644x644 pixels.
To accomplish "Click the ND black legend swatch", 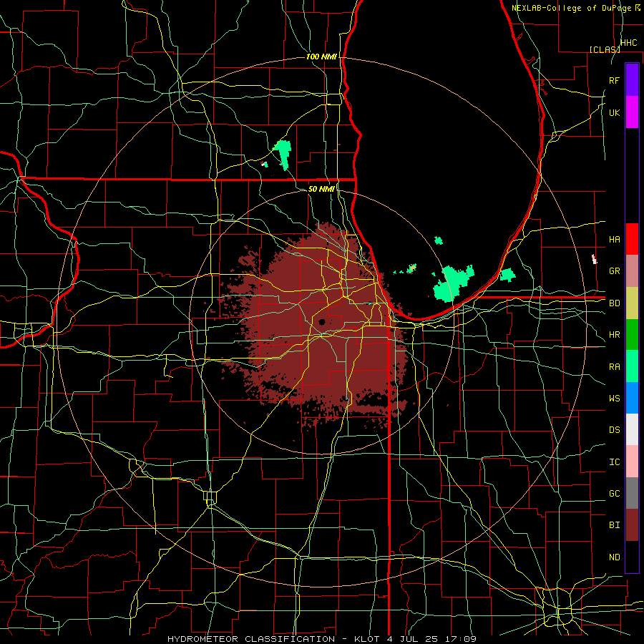I will tap(632, 557).
